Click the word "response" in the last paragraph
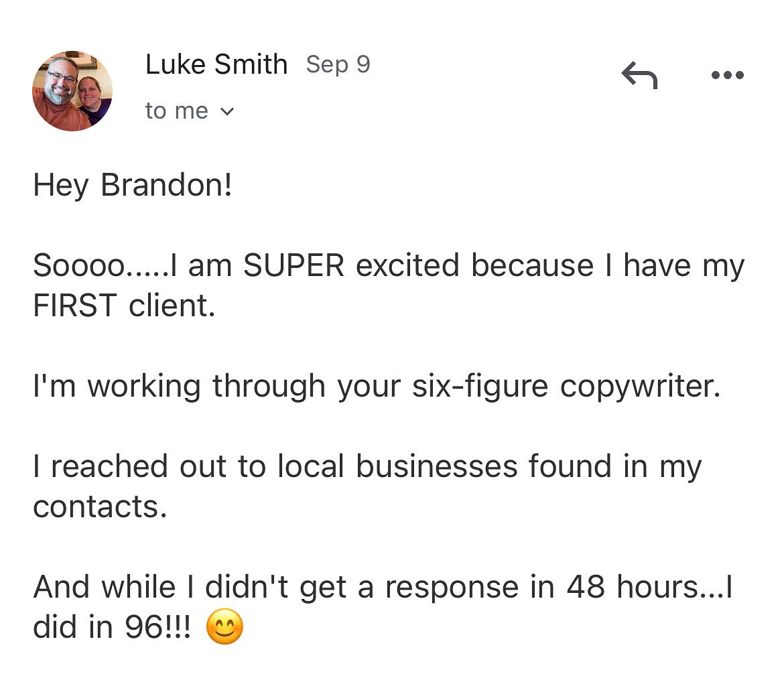 (x=452, y=588)
